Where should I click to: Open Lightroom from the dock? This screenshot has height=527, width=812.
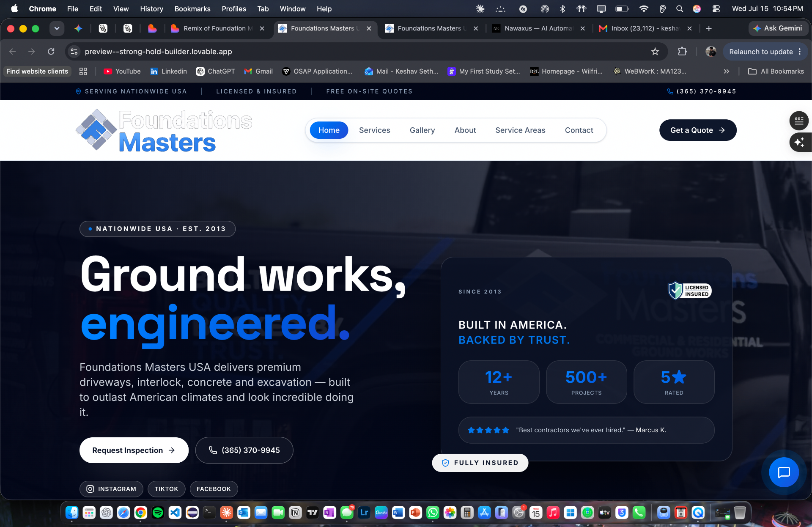tap(364, 513)
